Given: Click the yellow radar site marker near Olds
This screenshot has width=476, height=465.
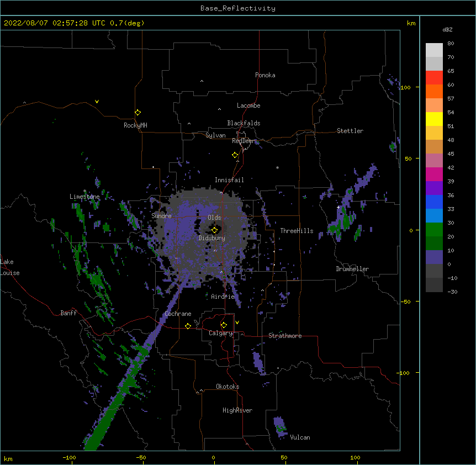Looking at the screenshot, I should (x=214, y=230).
